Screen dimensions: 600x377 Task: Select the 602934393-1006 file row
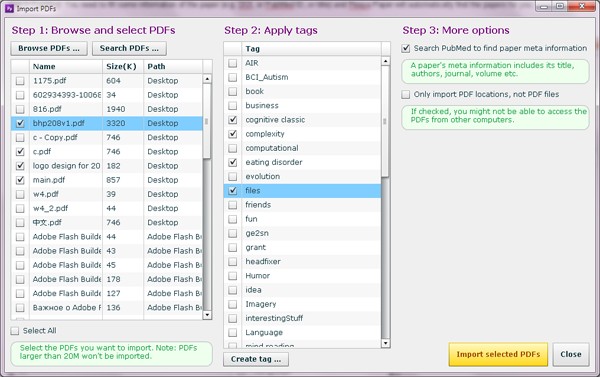point(107,95)
